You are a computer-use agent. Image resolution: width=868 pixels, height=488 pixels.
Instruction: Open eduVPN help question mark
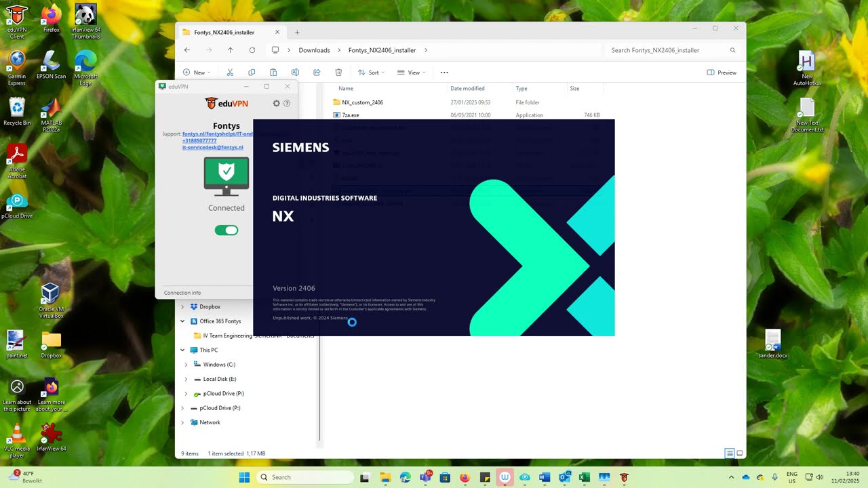[287, 103]
